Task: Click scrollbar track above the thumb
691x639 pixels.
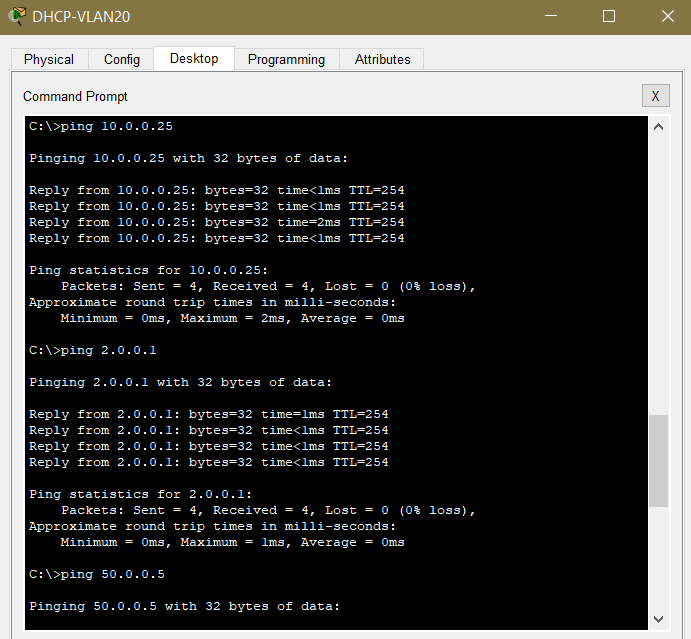Action: [657, 270]
